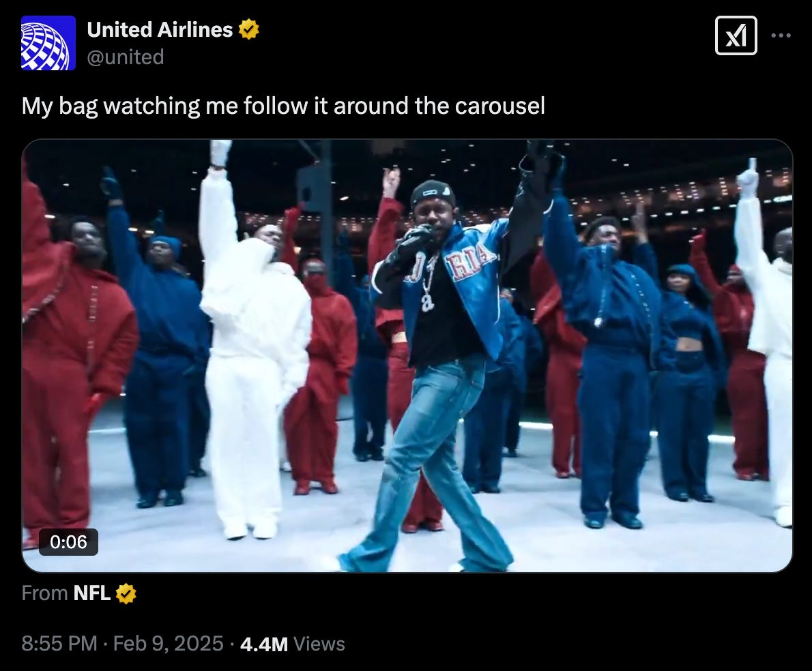The width and height of the screenshot is (812, 671).
Task: Open the NFL source account link
Action: click(91, 593)
